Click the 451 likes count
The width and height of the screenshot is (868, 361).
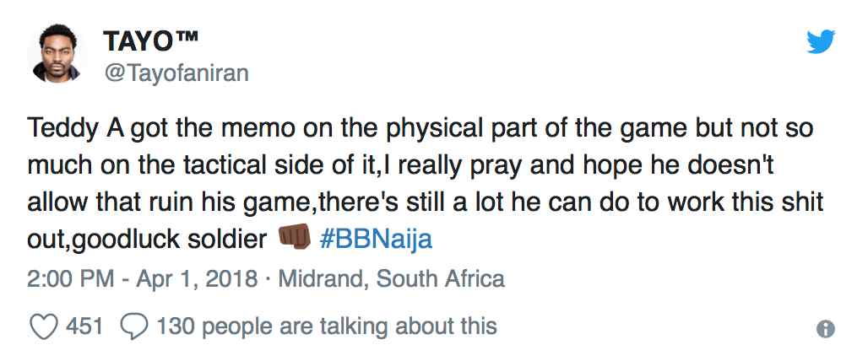(x=84, y=326)
